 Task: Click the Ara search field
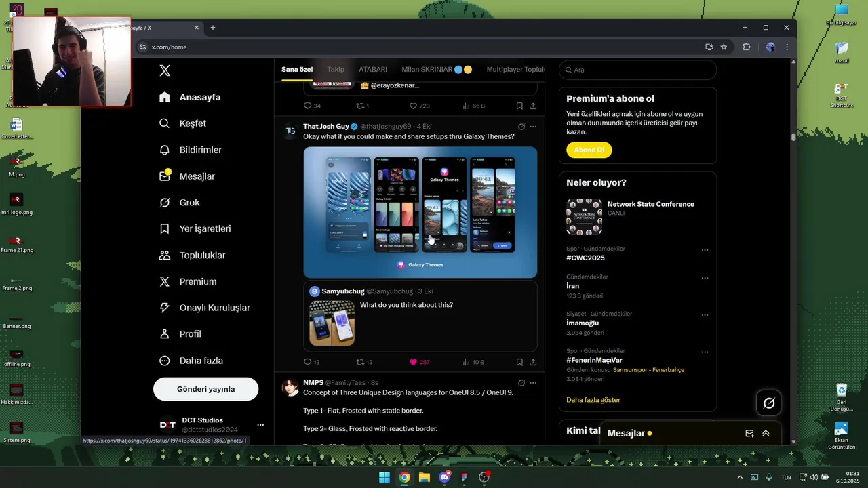[x=637, y=70]
